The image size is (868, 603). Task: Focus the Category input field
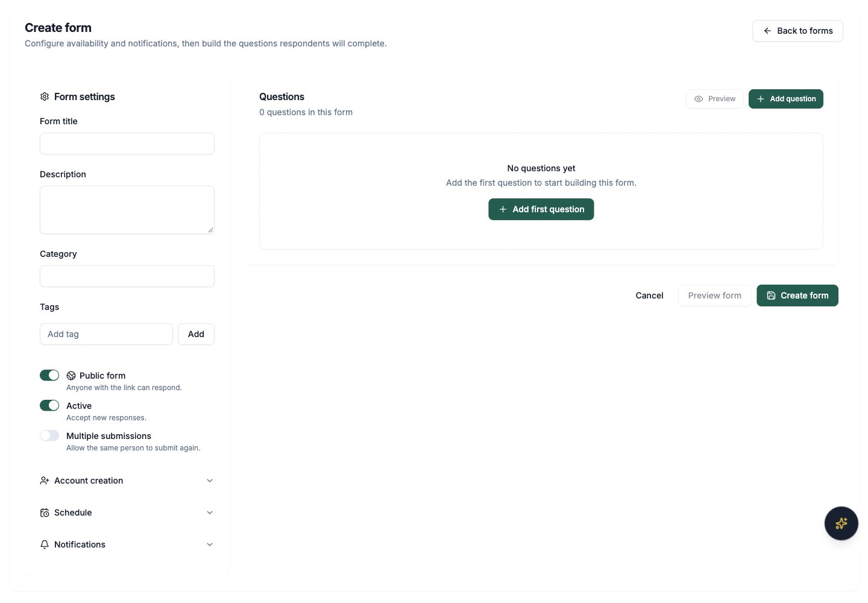[x=127, y=276]
